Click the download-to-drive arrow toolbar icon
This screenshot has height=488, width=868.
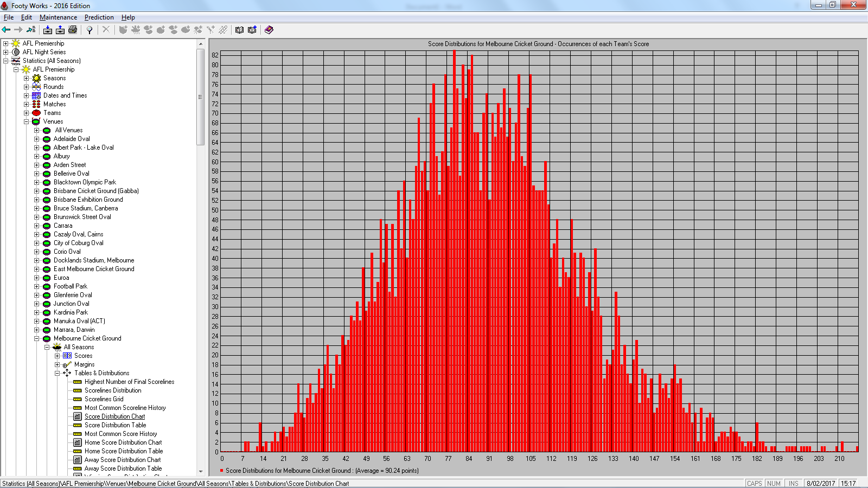(48, 30)
